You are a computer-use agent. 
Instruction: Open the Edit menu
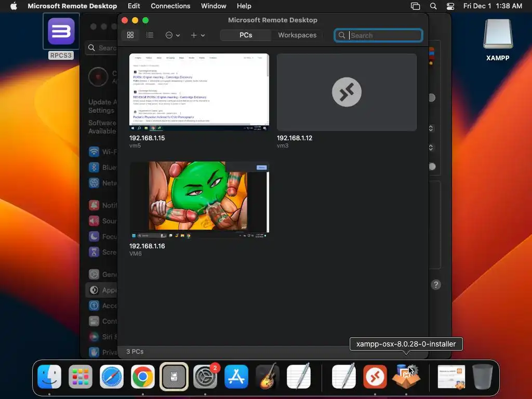point(134,6)
